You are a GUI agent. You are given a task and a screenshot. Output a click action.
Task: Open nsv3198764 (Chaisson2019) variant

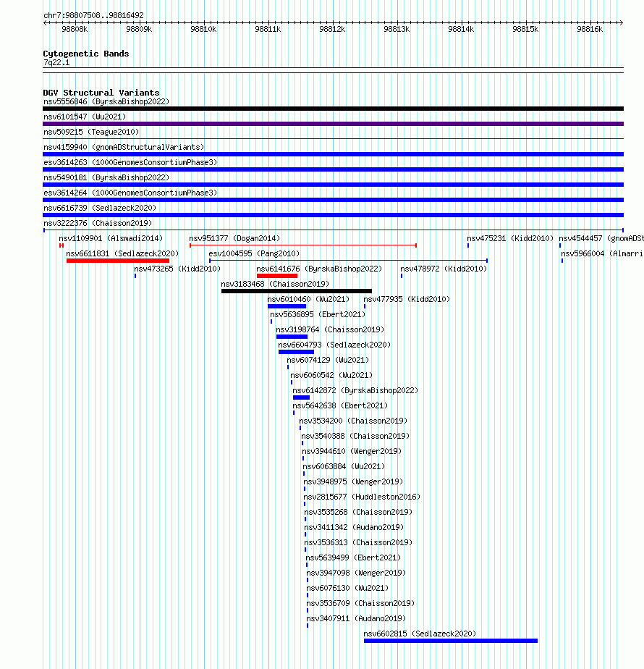coord(330,330)
